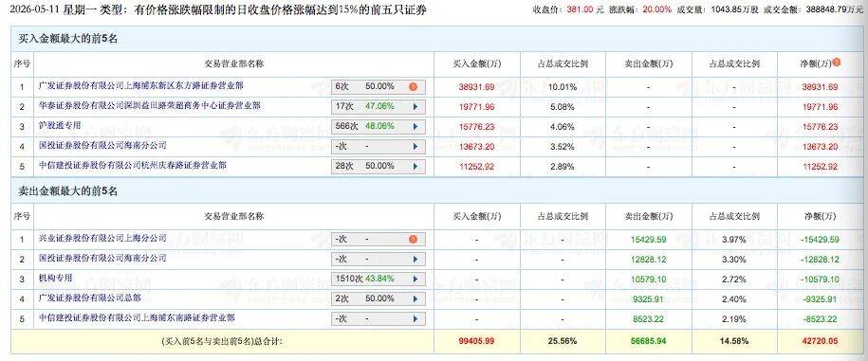The width and height of the screenshot is (868, 361).
Task: Click 2.72% proportion cell
Action: (734, 280)
